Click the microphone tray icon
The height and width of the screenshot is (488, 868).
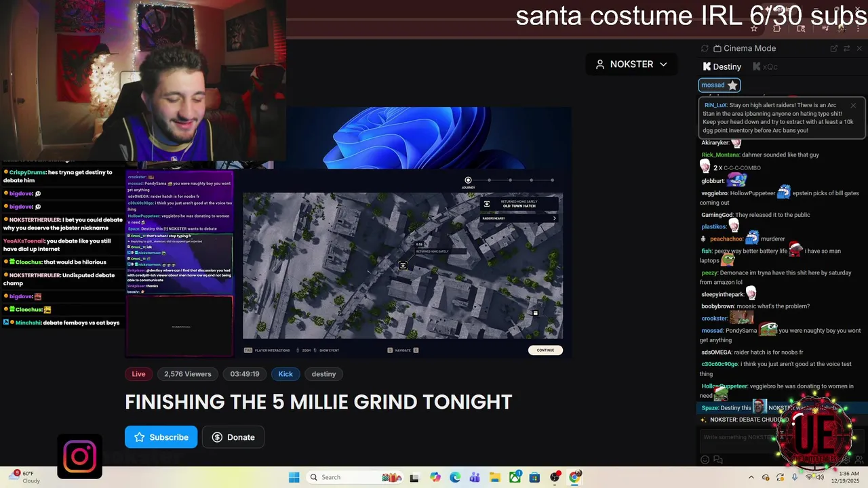click(795, 477)
